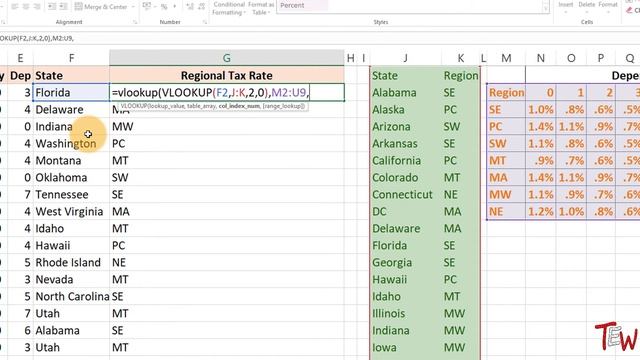Click inside the formula bar text
The height and width of the screenshot is (360, 640).
pos(37,38)
